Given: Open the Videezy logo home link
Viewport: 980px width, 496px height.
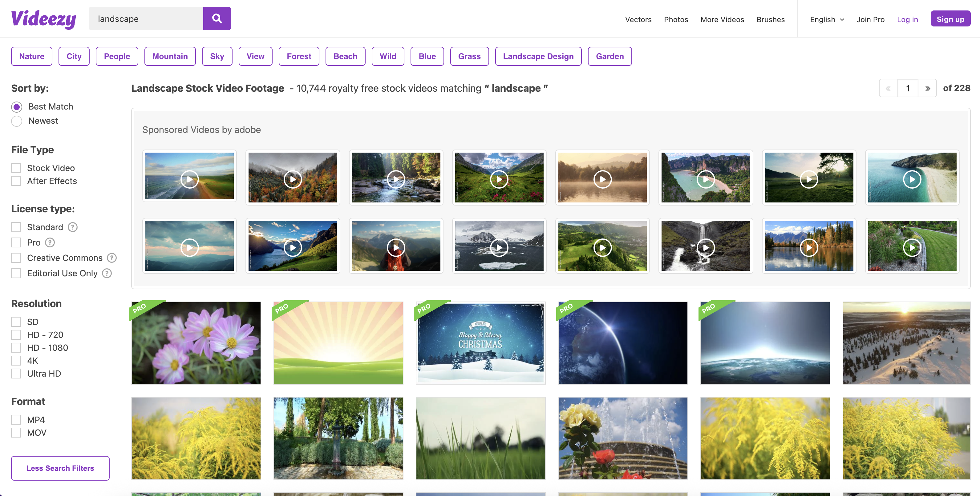Looking at the screenshot, I should click(x=44, y=19).
